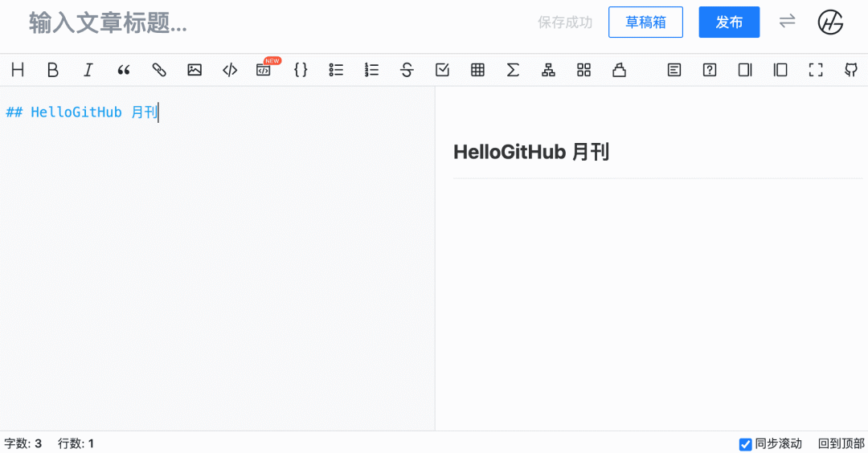The height and width of the screenshot is (453, 868).
Task: Click the 字数: 3 word count
Action: (23, 443)
